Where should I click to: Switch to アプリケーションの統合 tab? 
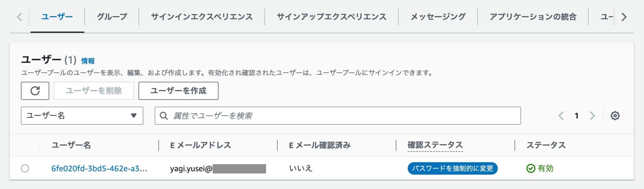coord(533,17)
